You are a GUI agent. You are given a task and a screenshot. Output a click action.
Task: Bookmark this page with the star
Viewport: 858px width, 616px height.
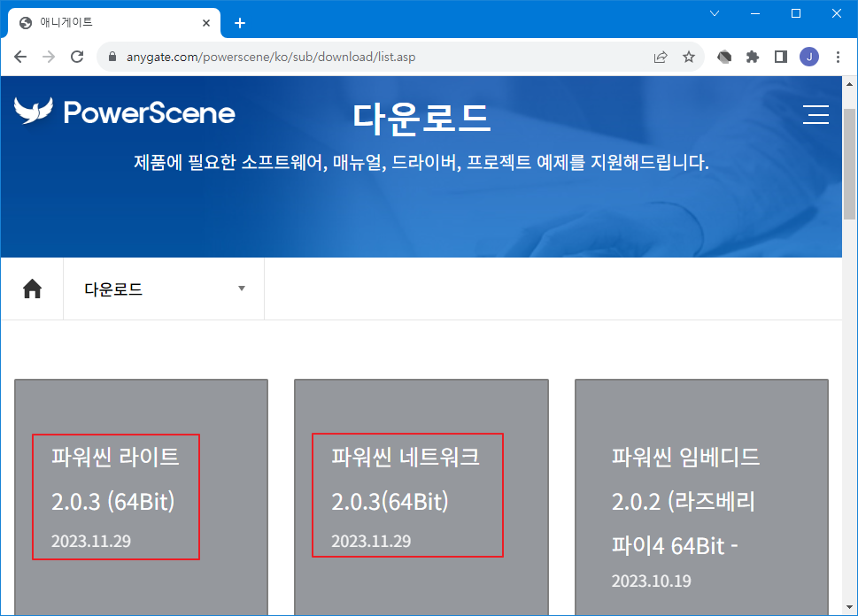689,57
